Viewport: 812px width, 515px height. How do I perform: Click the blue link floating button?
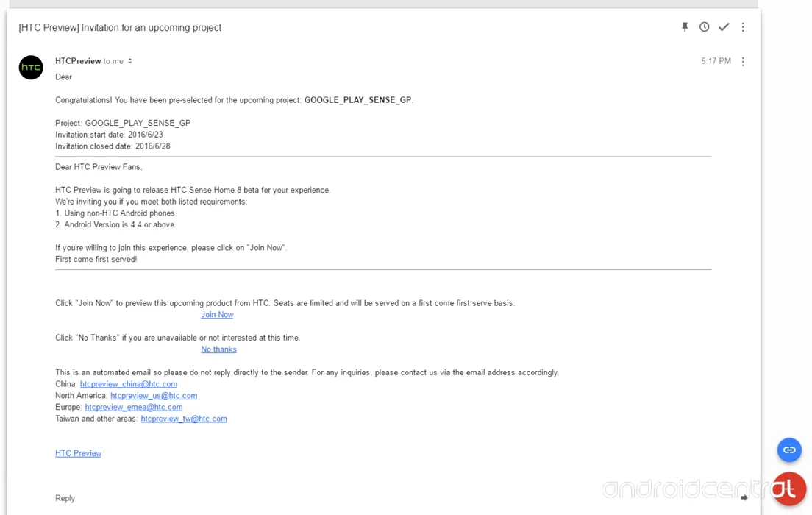click(x=789, y=450)
